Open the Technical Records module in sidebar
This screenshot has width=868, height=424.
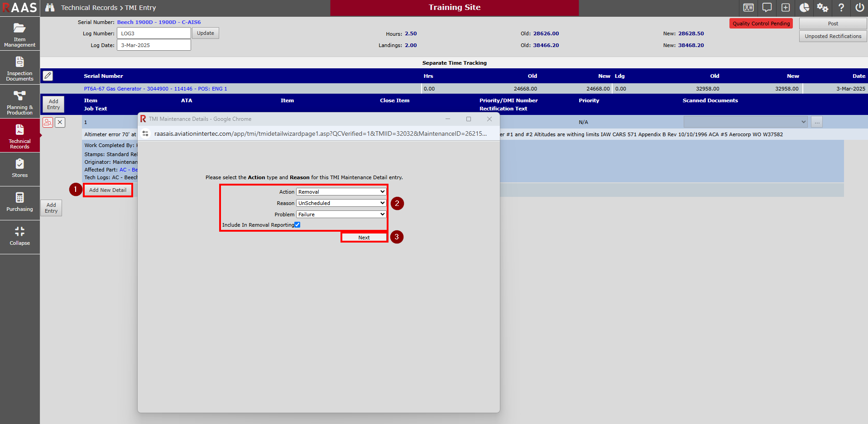pyautogui.click(x=19, y=136)
